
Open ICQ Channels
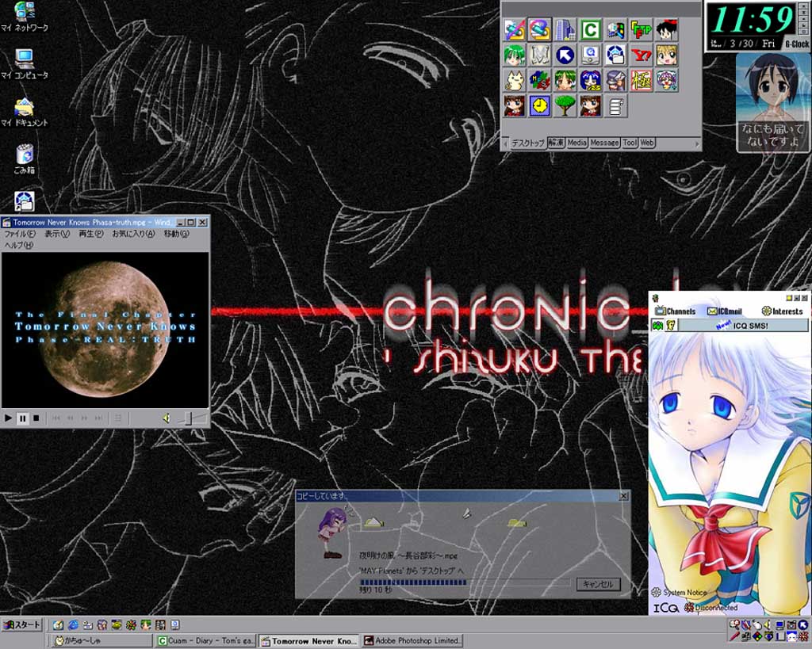(x=676, y=311)
